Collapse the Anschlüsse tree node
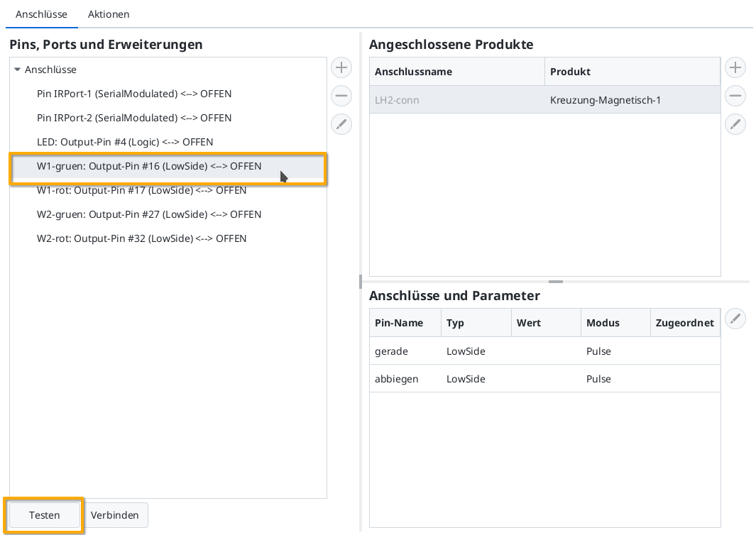 tap(17, 70)
